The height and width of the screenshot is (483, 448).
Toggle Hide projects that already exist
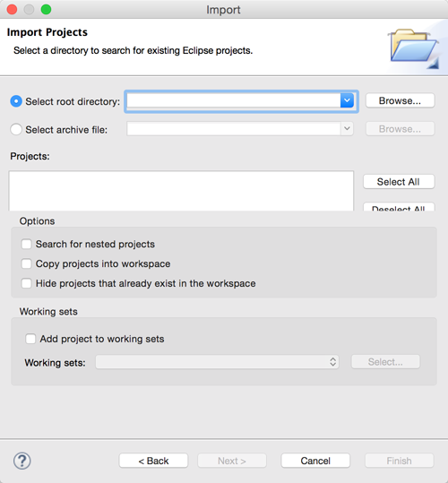pos(26,283)
